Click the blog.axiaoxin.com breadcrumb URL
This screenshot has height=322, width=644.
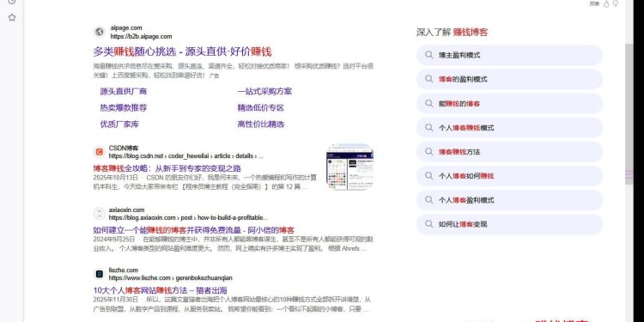188,218
